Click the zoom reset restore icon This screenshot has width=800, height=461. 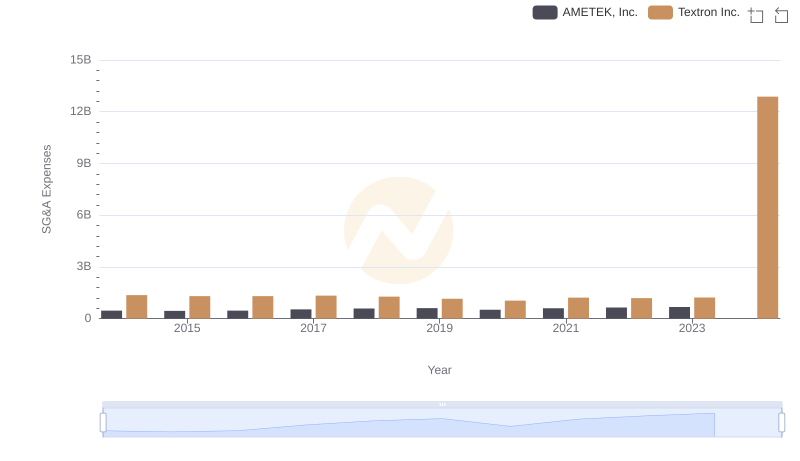tap(781, 15)
